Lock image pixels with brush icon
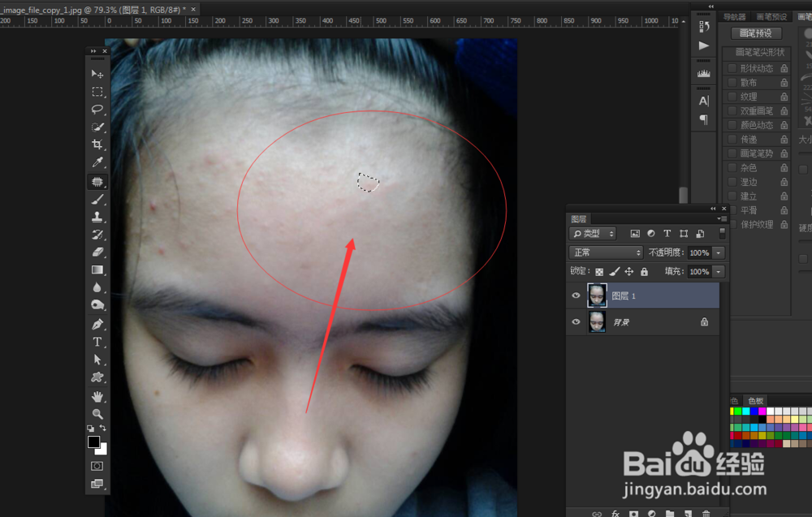The image size is (812, 517). click(614, 272)
